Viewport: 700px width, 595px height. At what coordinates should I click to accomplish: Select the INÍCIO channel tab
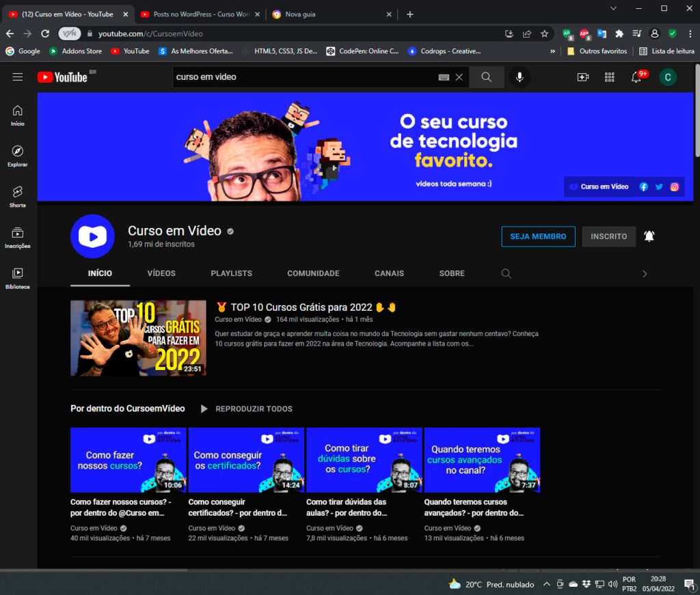pos(100,273)
